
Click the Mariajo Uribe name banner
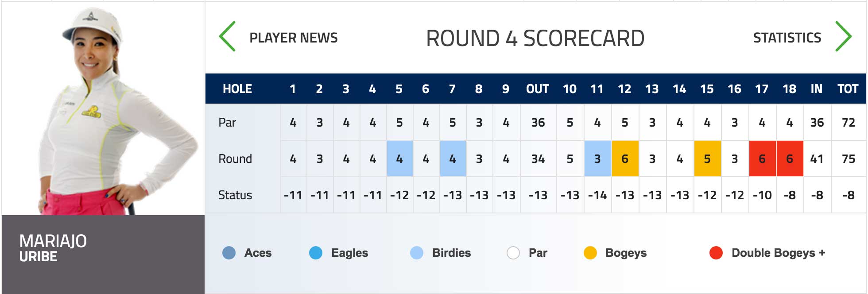point(103,254)
